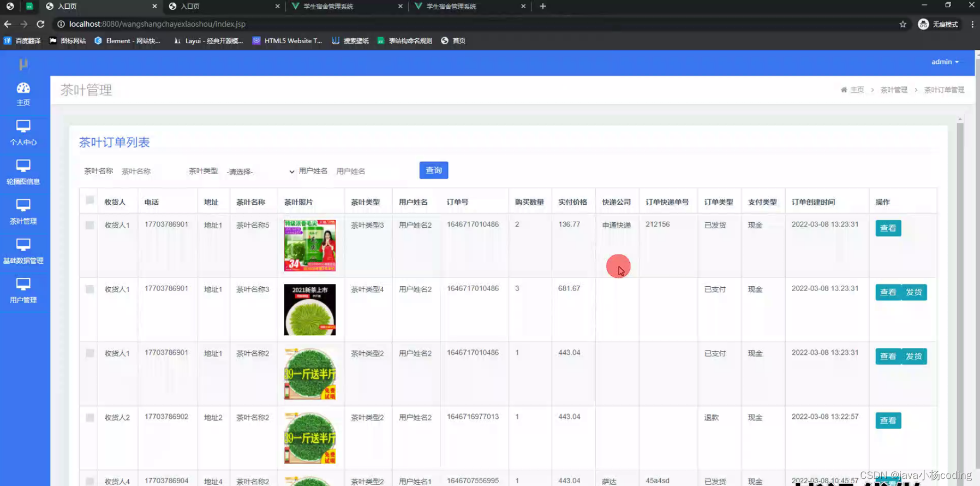This screenshot has height=486, width=980.
Task: Open 百度翻译 bookmark
Action: click(22, 40)
